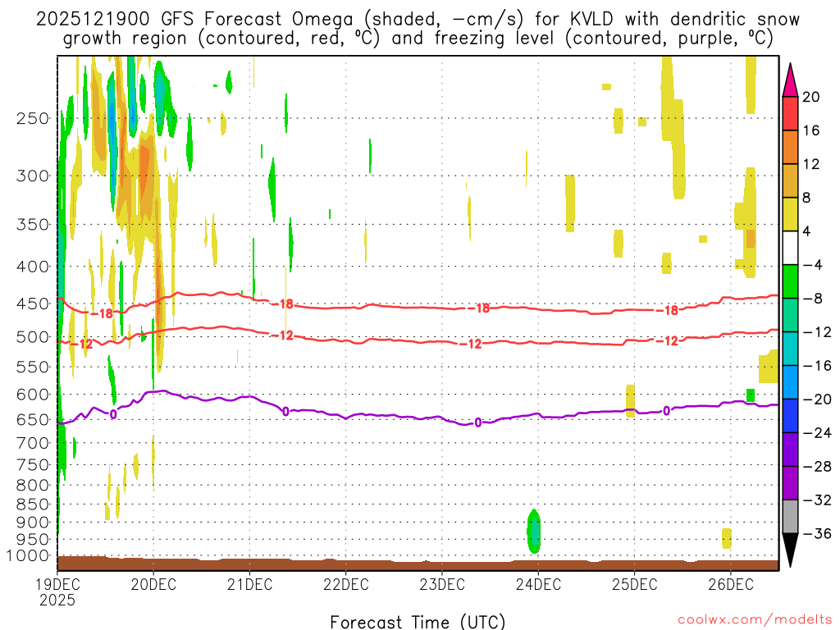Click the 25DEC date label

point(634,584)
